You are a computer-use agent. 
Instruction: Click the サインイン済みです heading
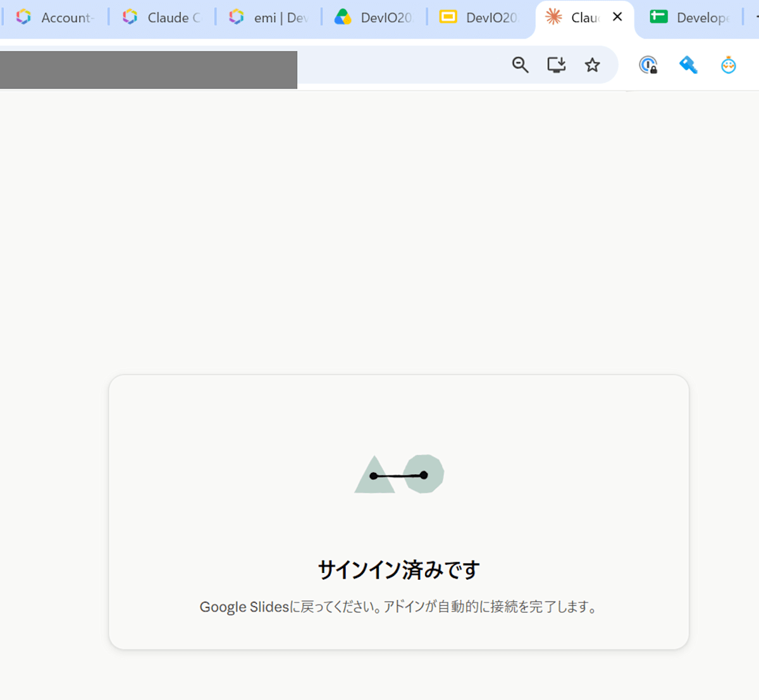click(x=399, y=570)
